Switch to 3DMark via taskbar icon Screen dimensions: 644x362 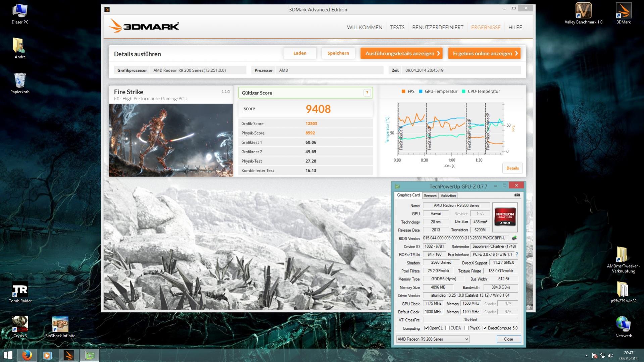[x=69, y=355]
